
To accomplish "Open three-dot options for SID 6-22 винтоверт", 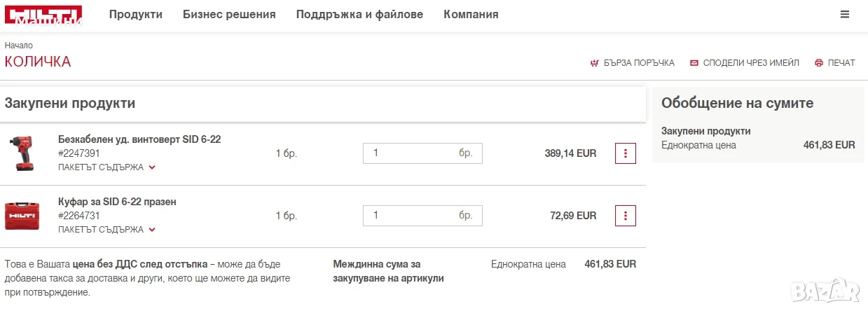I will pos(625,153).
